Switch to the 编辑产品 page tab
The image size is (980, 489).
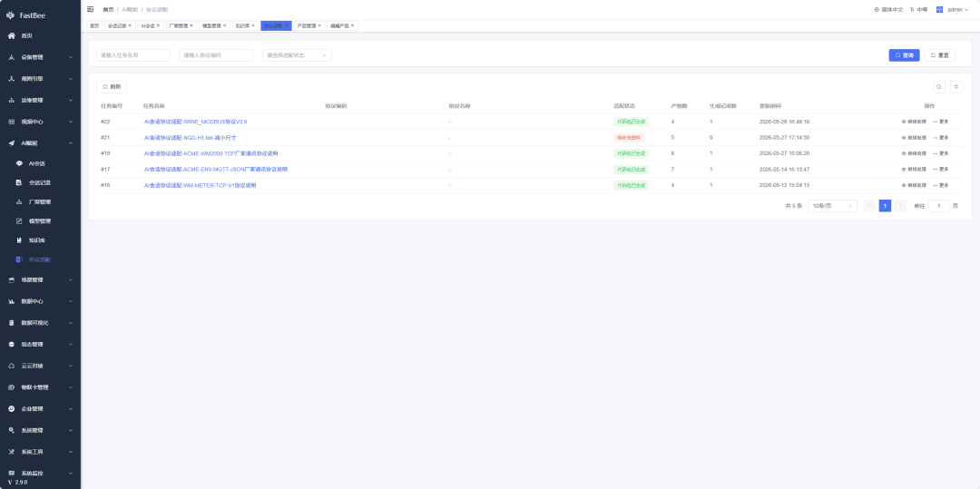342,25
